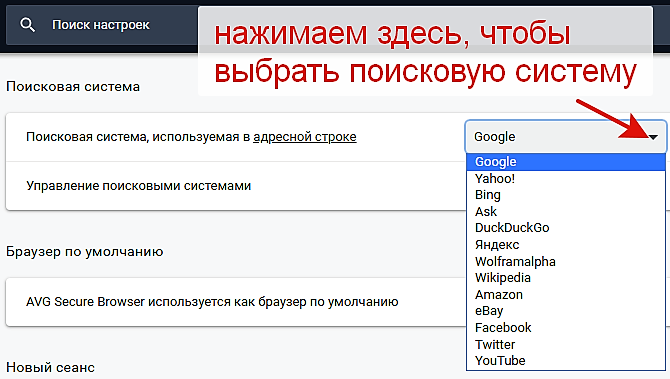This screenshot has height=379, width=670.
Task: Select eBay option in the list
Action: 566,311
